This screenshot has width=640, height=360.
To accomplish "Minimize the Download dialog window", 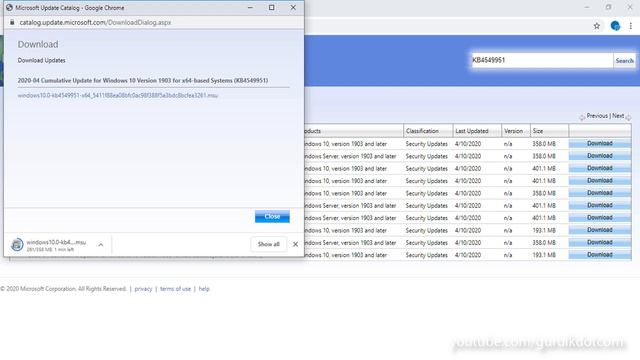I will pos(250,7).
